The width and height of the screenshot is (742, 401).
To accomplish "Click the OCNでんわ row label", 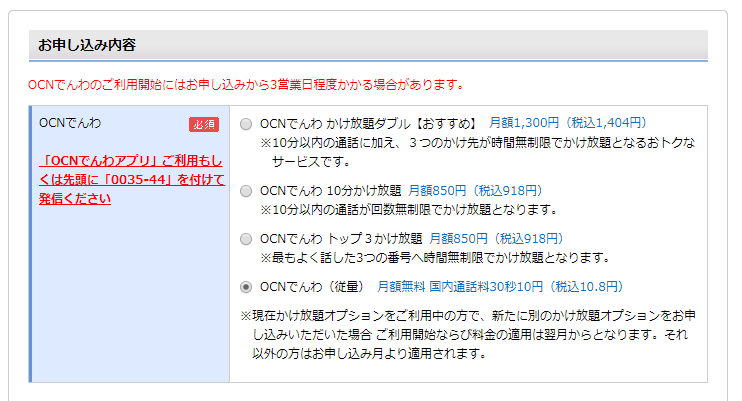I will point(70,123).
